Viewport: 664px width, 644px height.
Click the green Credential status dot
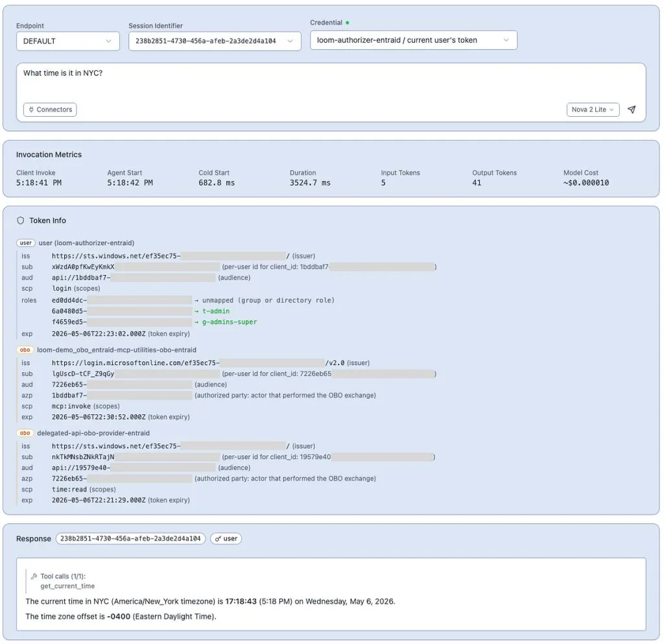[x=348, y=23]
